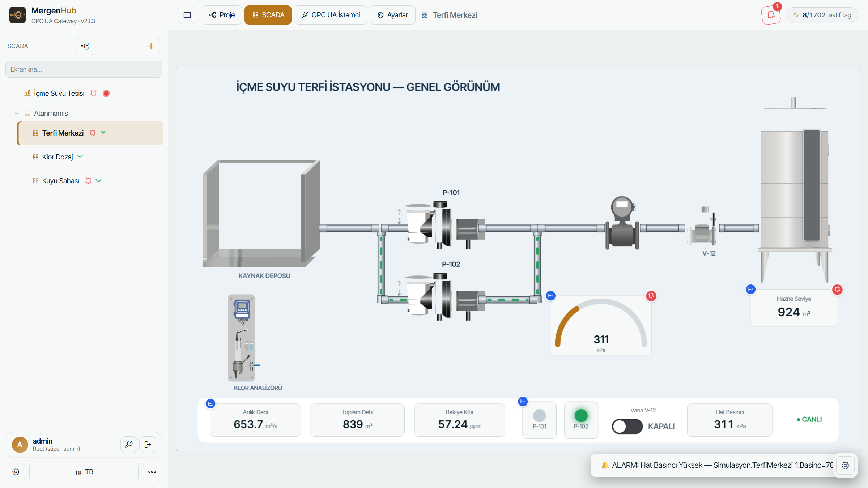This screenshot has height=488, width=868.
Task: Click the red status dot beside İçme Suyu Tesisi
Action: [x=106, y=93]
